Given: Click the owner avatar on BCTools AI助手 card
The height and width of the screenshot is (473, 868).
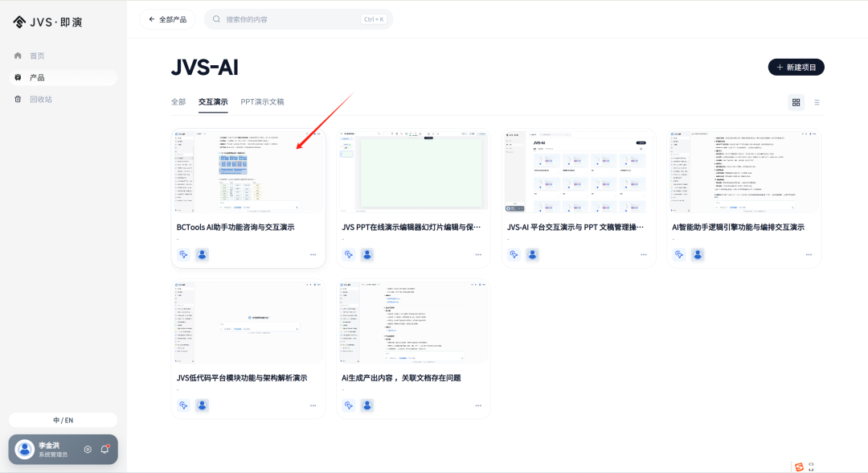Looking at the screenshot, I should click(x=202, y=255).
